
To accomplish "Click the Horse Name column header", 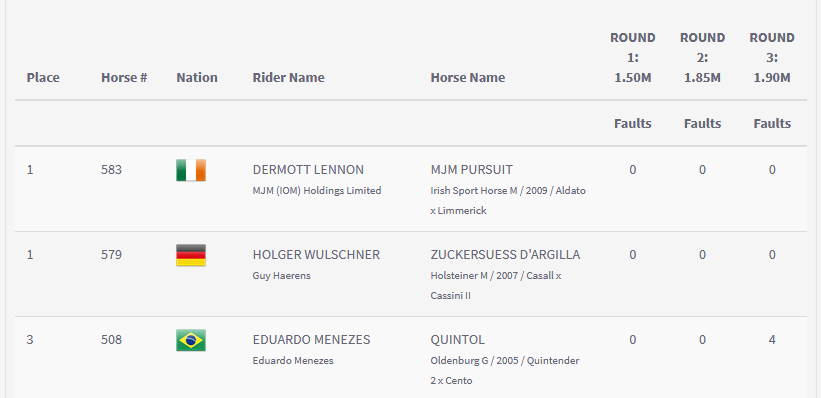I will coord(468,78).
